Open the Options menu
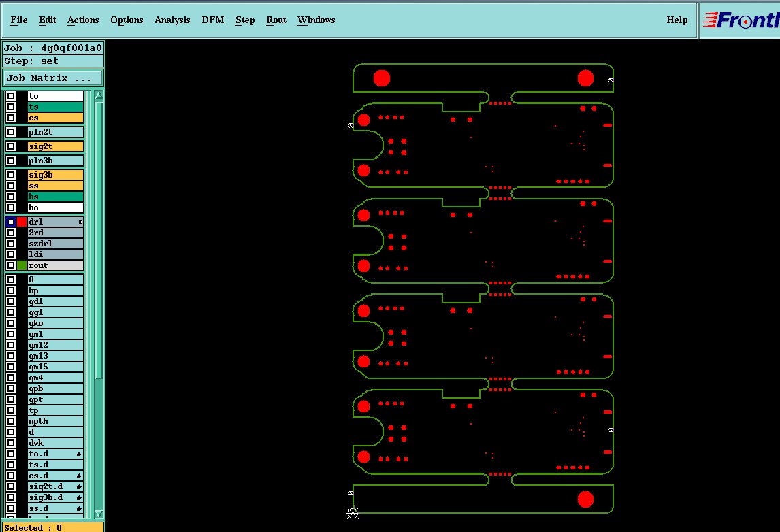This screenshot has width=780, height=532. [x=127, y=20]
